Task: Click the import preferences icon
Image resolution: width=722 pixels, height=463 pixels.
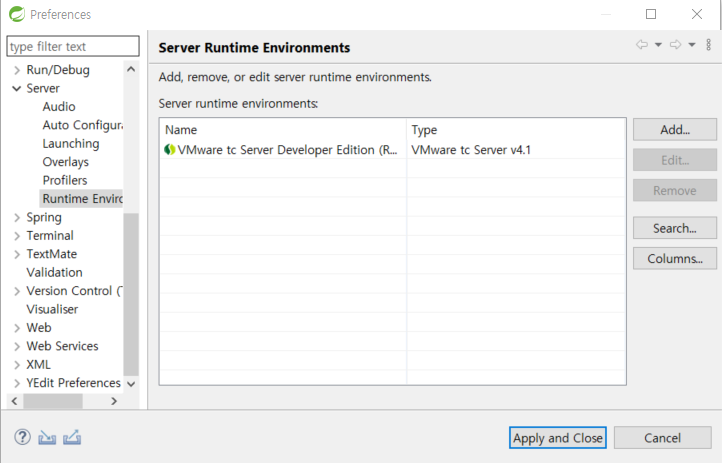Action: [47, 437]
